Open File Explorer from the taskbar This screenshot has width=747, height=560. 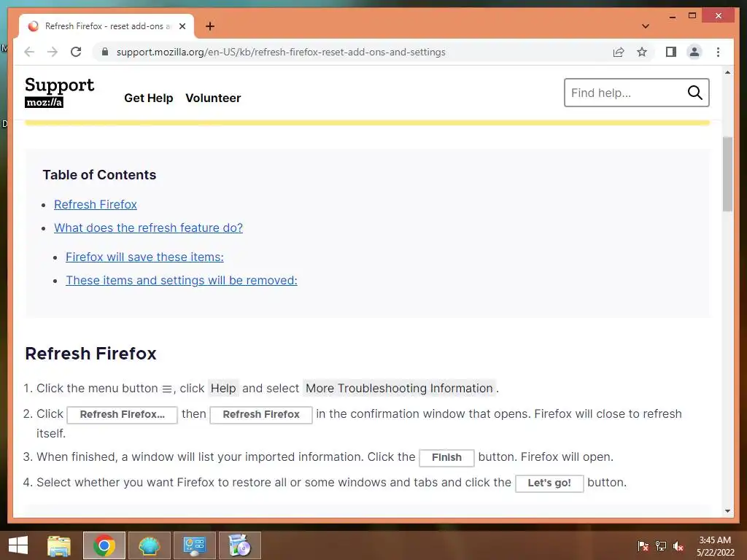coord(59,545)
